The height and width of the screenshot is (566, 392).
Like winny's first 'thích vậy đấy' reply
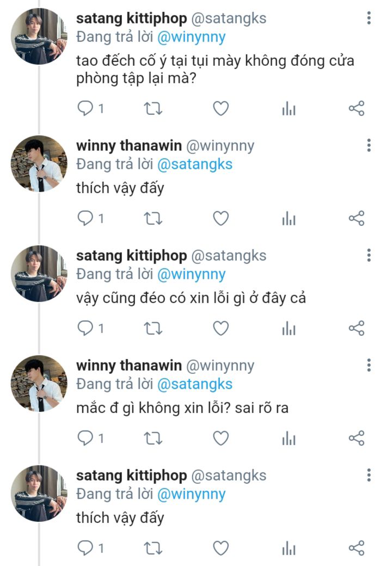click(x=220, y=219)
